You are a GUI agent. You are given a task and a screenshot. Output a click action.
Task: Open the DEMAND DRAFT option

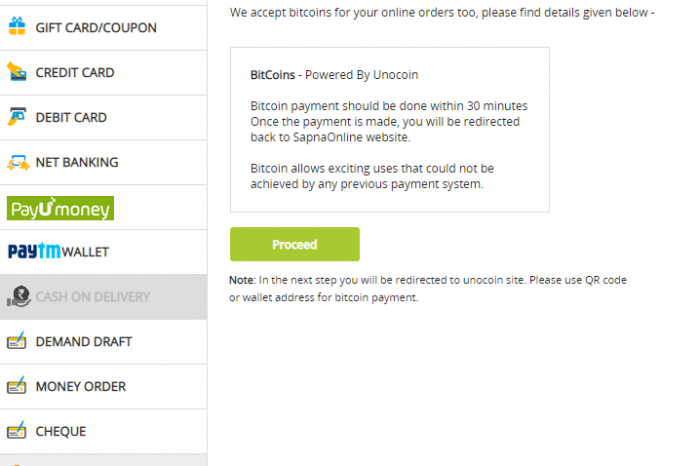(x=103, y=342)
